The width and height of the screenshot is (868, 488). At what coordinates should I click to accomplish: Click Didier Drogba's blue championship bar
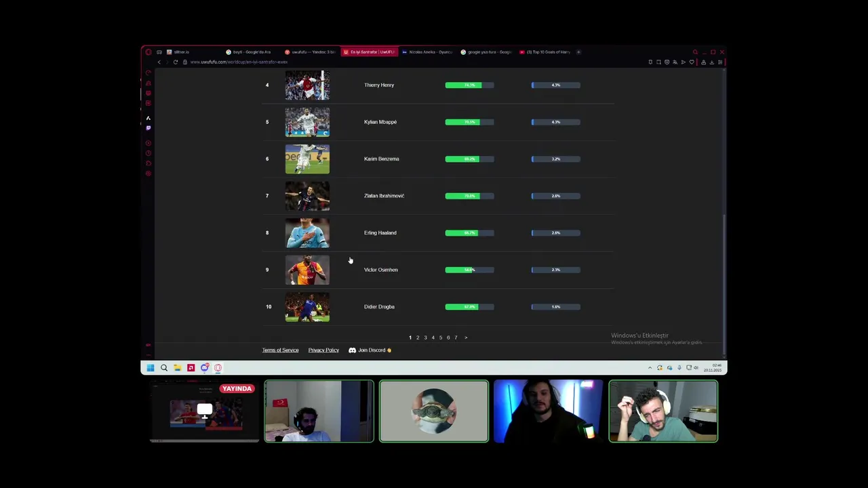[x=556, y=307]
